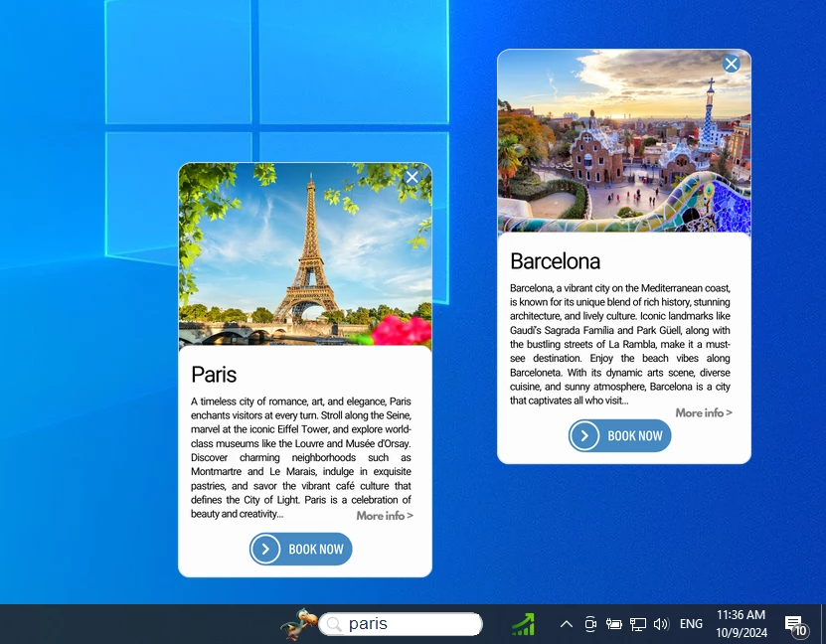Open the battery indicator in the system tray
826x644 pixels.
pyautogui.click(x=613, y=624)
